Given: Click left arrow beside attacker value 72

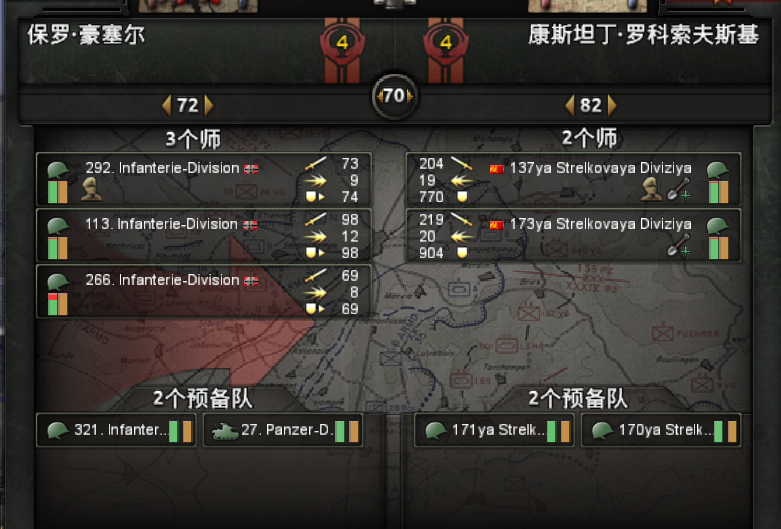Looking at the screenshot, I should 167,106.
